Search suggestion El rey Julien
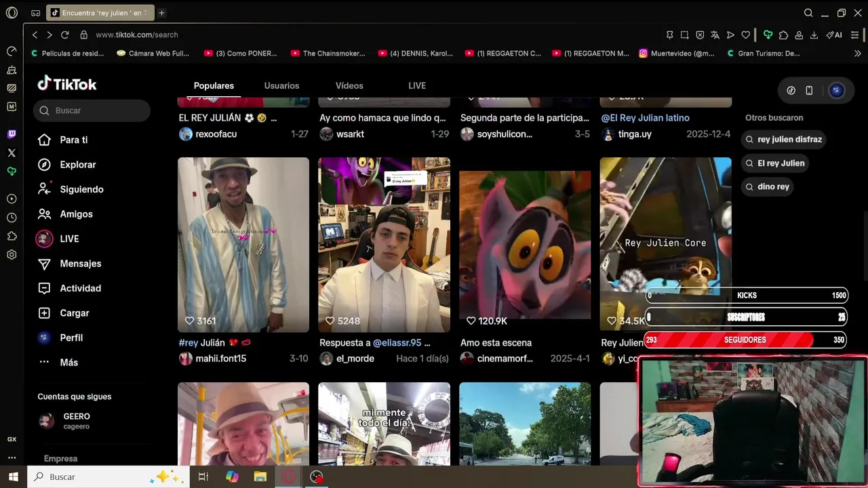 point(774,163)
